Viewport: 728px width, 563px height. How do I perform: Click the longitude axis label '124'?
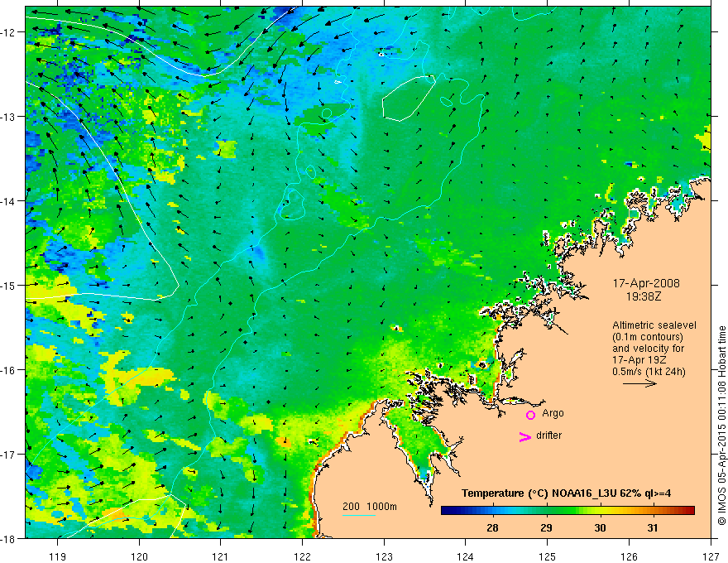(x=466, y=556)
